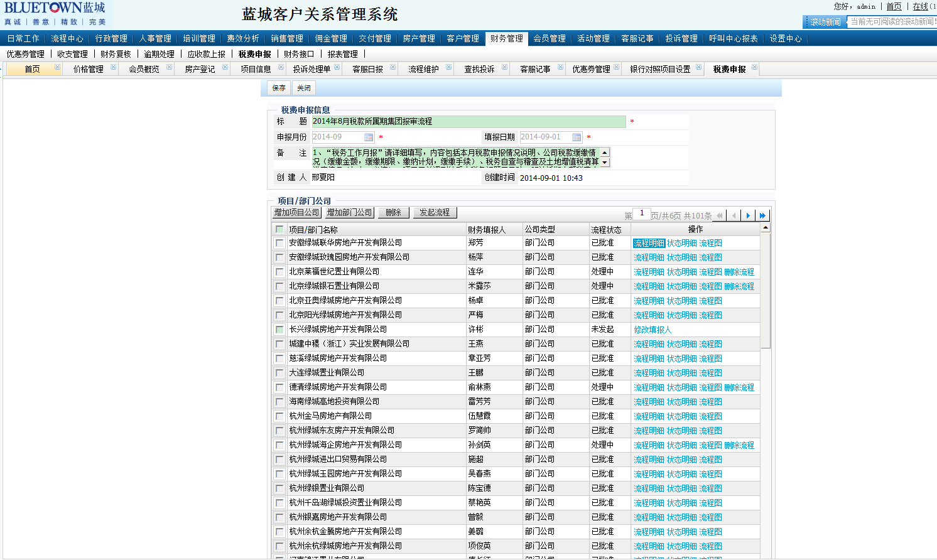Open the 填报日期 calendar picker
The image size is (937, 560).
tap(577, 137)
